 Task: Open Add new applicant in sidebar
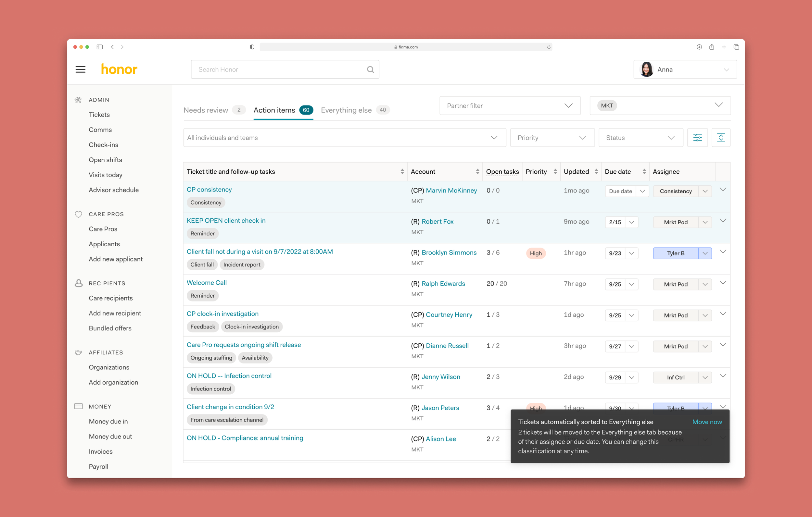(x=116, y=259)
